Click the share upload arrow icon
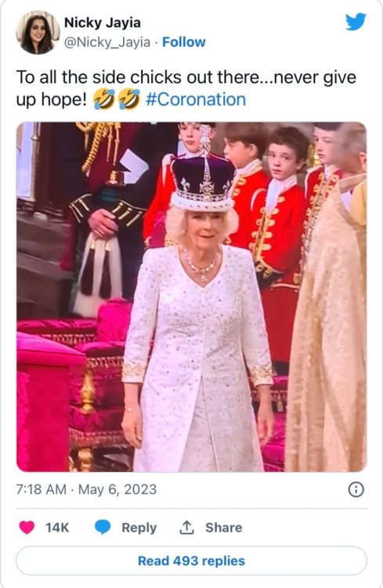 [186, 528]
